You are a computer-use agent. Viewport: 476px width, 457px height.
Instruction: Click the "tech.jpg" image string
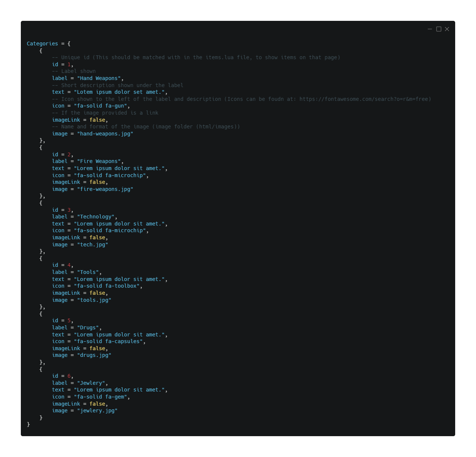[93, 245]
